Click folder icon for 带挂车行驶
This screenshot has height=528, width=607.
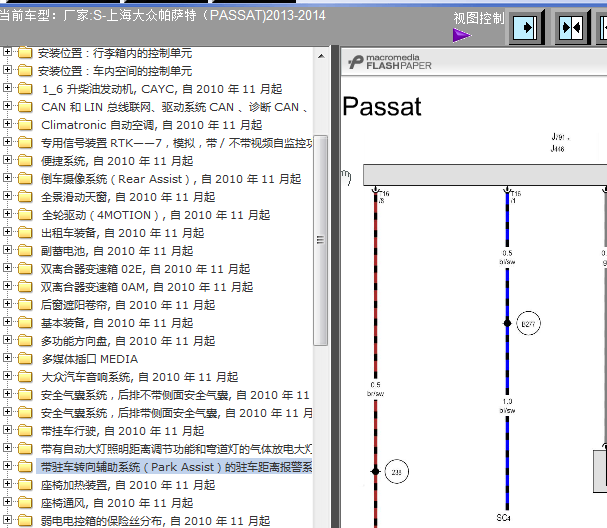click(x=25, y=431)
